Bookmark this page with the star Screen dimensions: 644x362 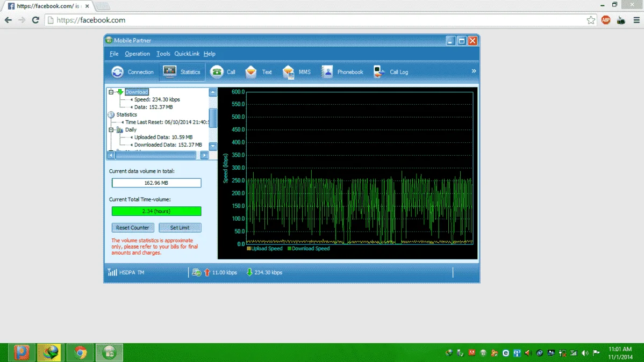coord(591,20)
